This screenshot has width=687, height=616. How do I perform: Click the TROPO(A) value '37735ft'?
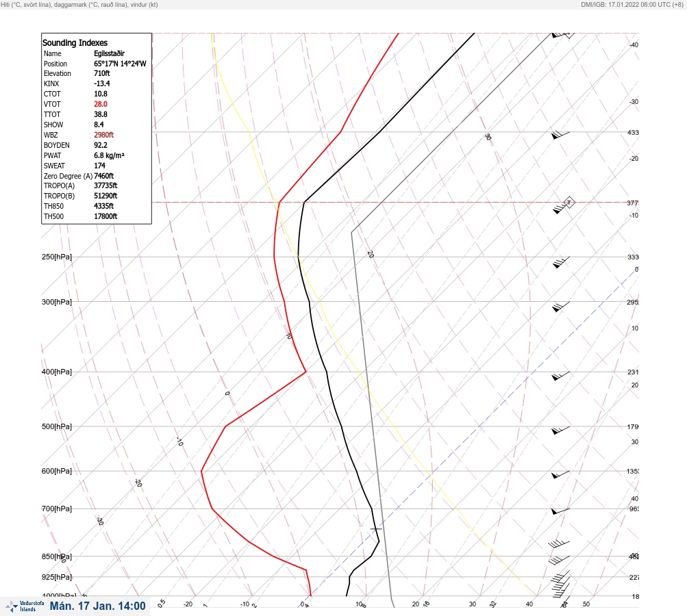(105, 185)
